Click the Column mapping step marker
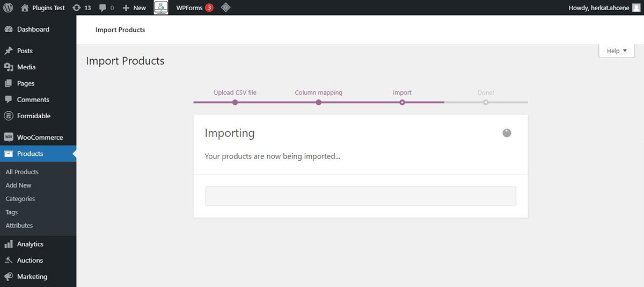The height and width of the screenshot is (287, 644). [x=318, y=102]
